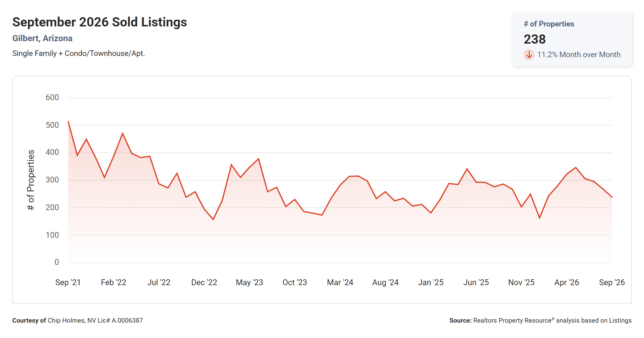The image size is (644, 338).
Task: Click the Sep '26 x-axis label
Action: [x=612, y=282]
